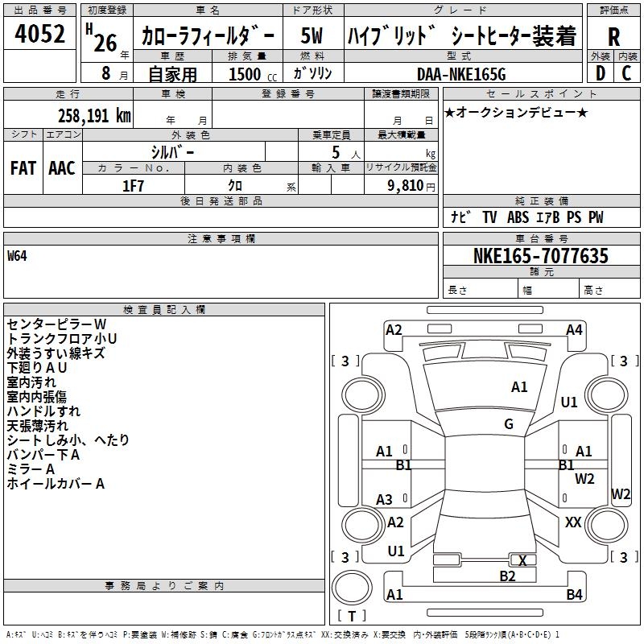
Task: Click the shift type FAT
Action: coord(23,168)
